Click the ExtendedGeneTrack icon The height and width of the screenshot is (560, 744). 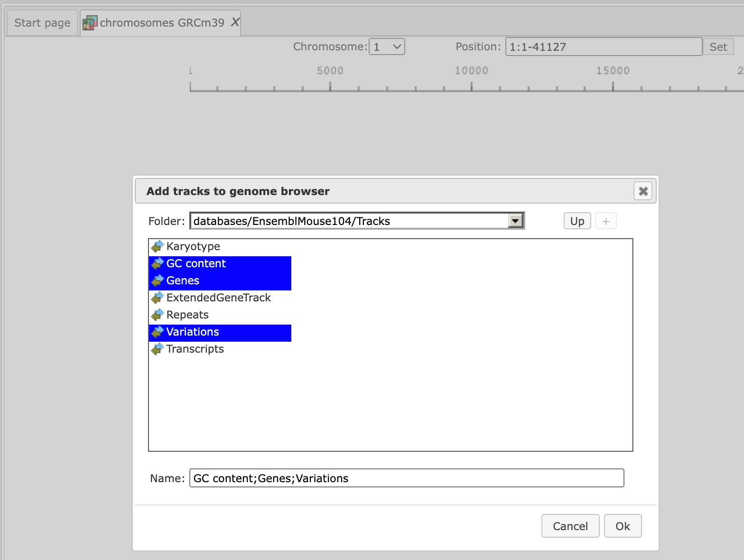point(157,298)
